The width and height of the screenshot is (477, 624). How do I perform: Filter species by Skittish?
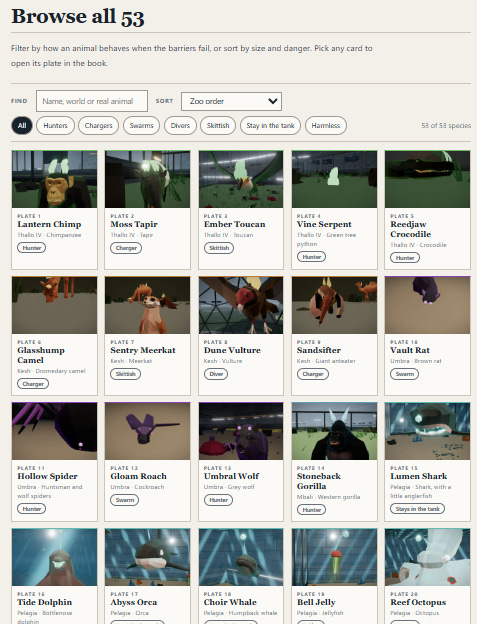pos(218,126)
